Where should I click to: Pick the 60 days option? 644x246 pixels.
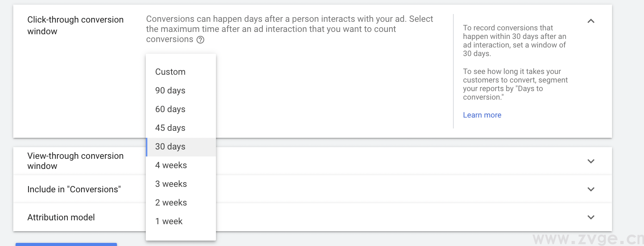[x=170, y=109]
